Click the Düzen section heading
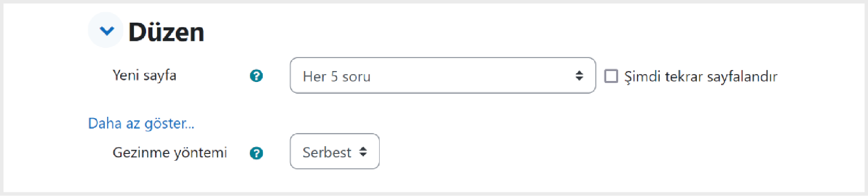868x196 pixels. point(166,32)
